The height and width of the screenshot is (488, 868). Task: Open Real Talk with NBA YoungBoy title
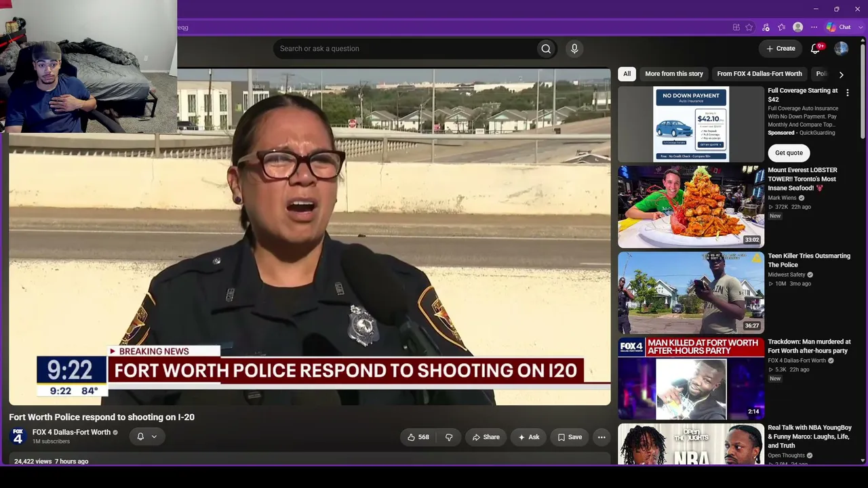click(x=810, y=436)
